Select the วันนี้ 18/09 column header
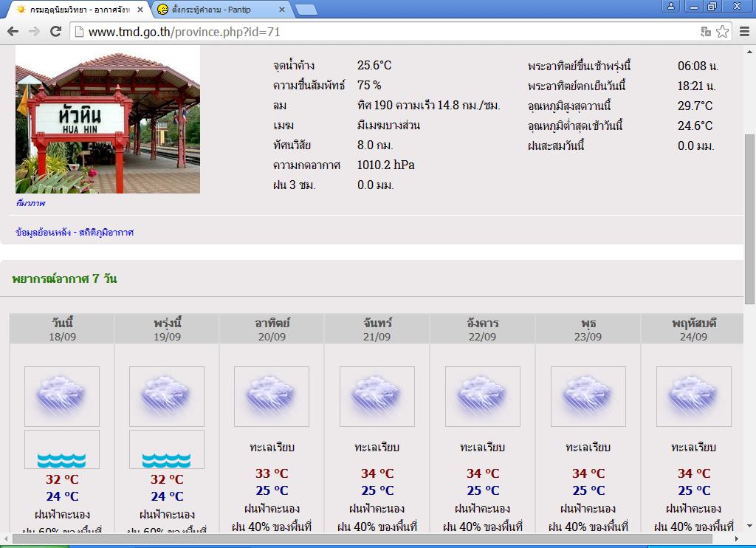 click(x=62, y=329)
